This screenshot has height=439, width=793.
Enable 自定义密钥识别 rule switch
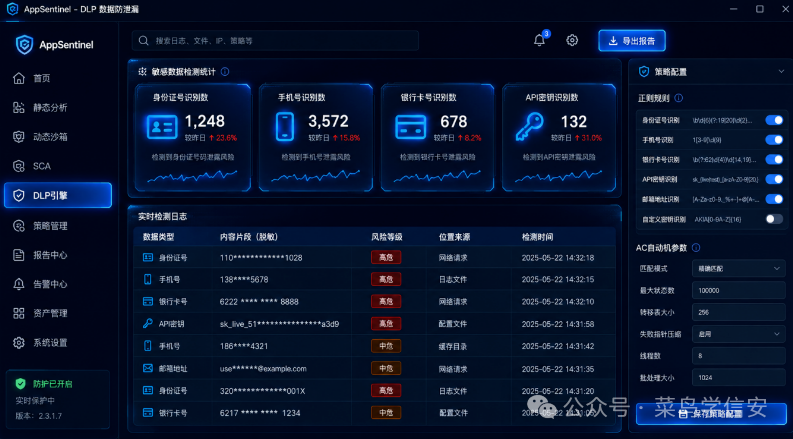click(774, 219)
